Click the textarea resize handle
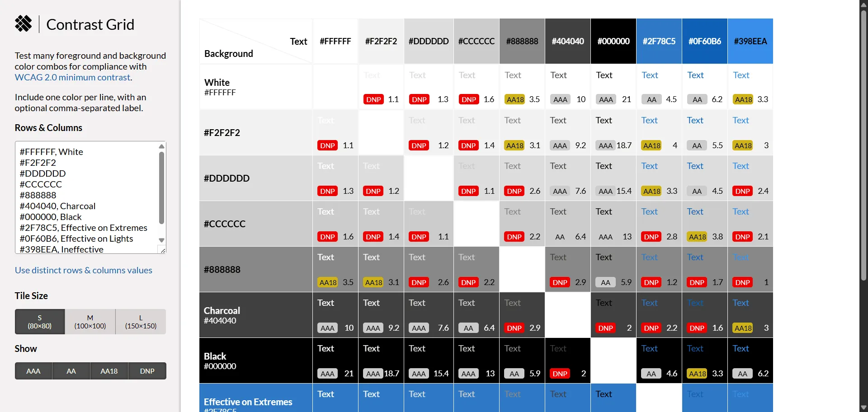The width and height of the screenshot is (868, 412). (x=163, y=250)
